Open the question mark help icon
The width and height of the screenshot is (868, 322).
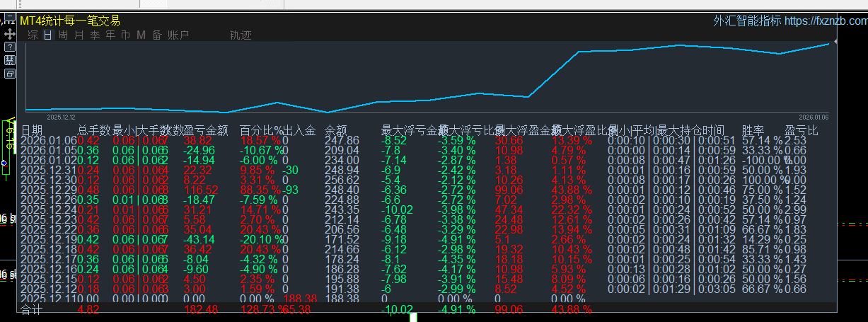[10, 47]
